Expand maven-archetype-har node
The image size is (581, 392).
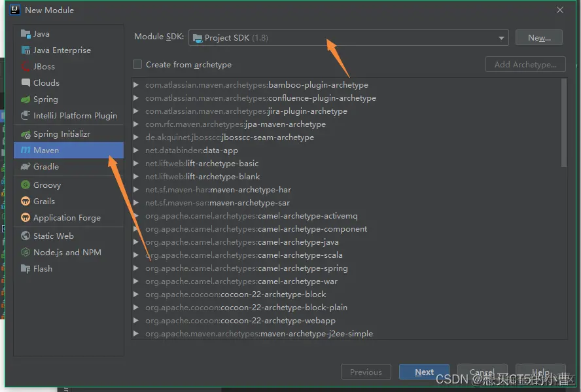point(136,189)
